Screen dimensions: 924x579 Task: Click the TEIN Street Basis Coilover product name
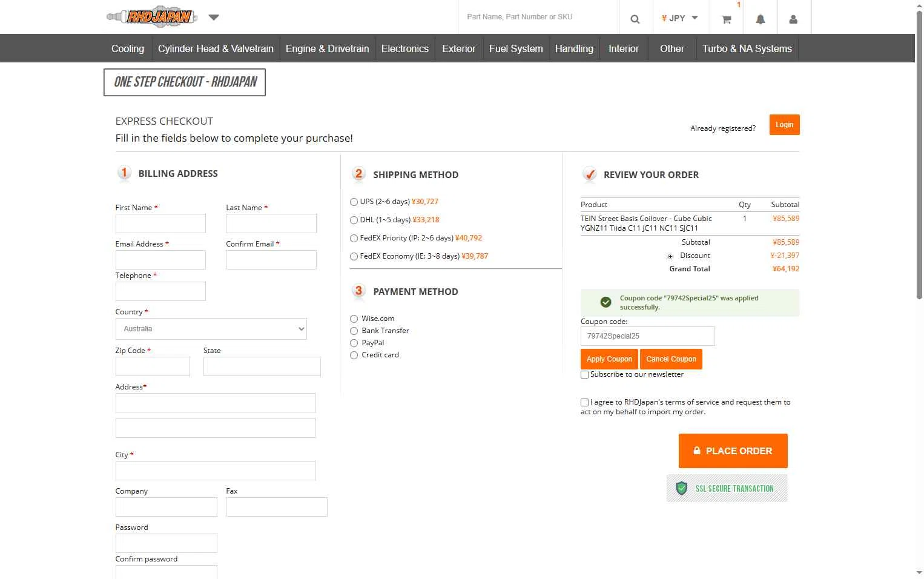coord(646,223)
